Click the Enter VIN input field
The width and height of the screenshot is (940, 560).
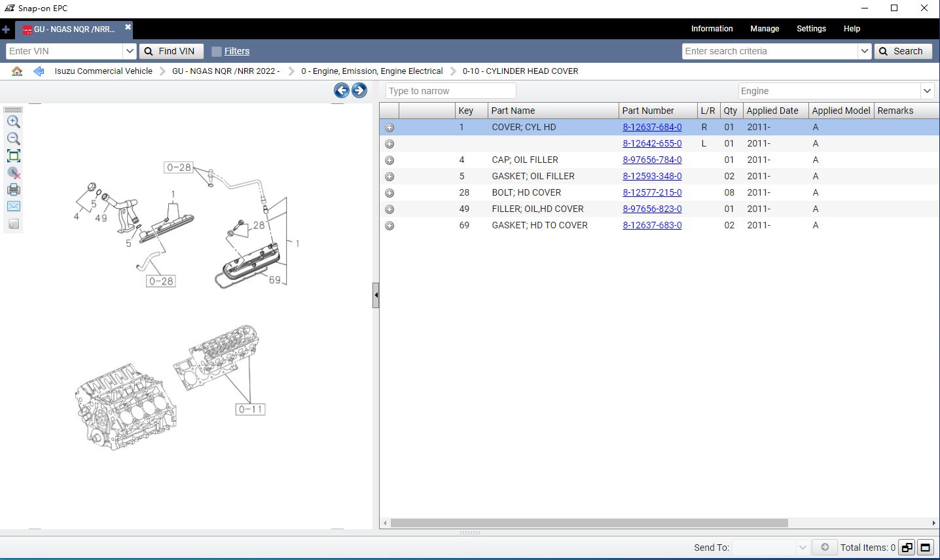click(x=65, y=51)
